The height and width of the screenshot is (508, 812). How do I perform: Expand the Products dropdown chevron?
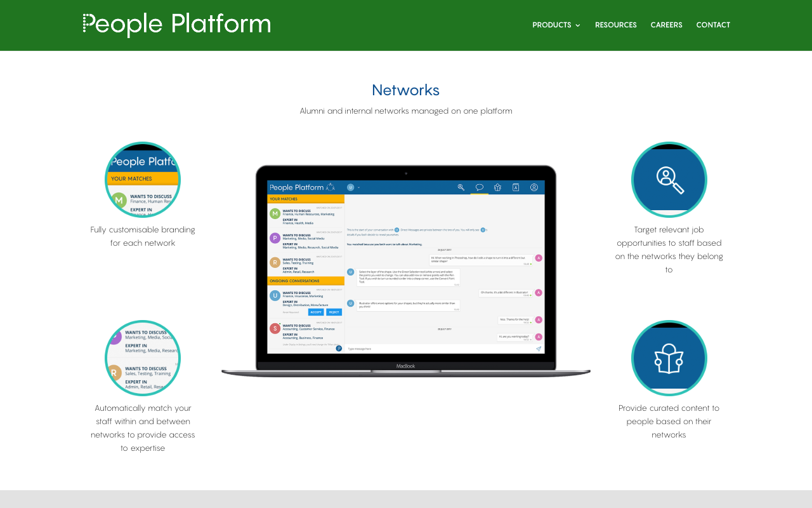pos(578,25)
